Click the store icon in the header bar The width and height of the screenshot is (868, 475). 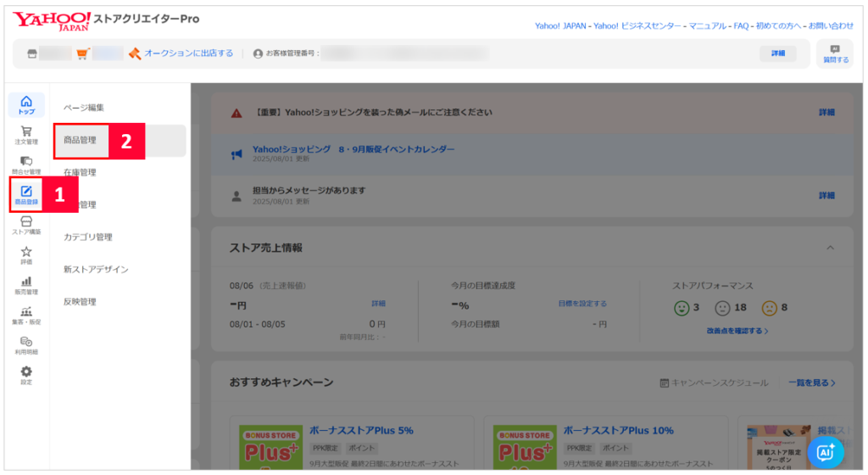(32, 53)
